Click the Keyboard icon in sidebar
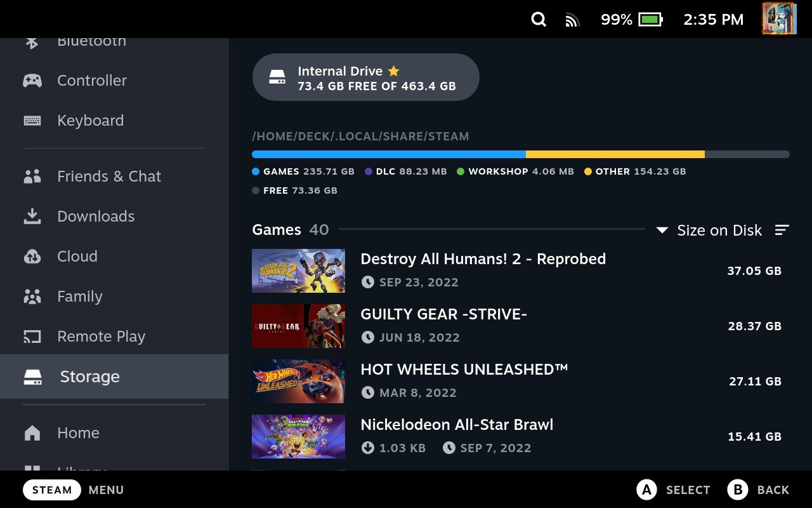Screen dimensions: 812x508 tap(32, 121)
